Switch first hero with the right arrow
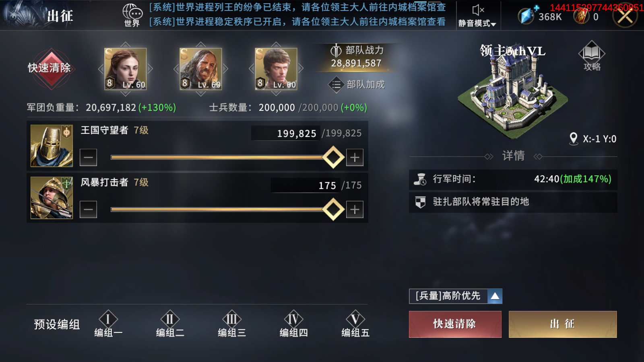This screenshot has width=644, height=362. (x=150, y=69)
